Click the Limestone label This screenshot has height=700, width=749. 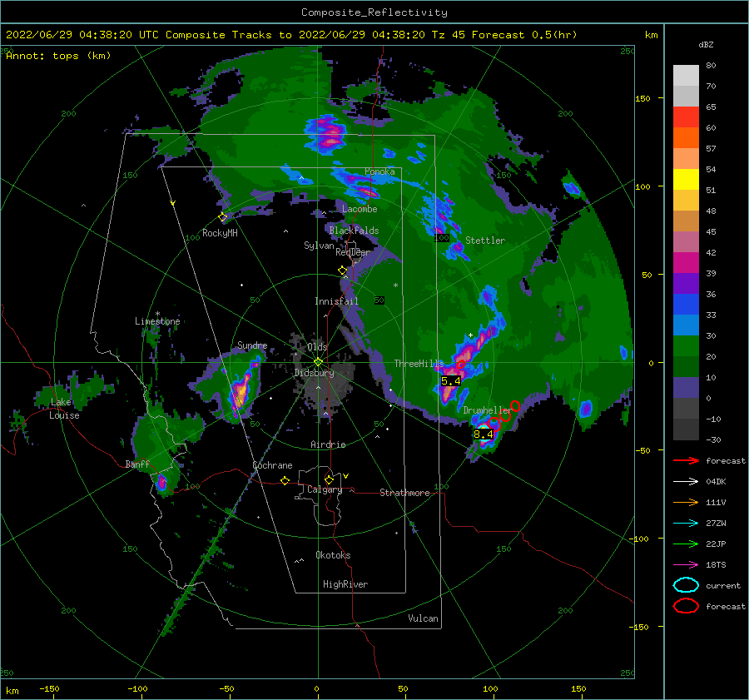157,321
